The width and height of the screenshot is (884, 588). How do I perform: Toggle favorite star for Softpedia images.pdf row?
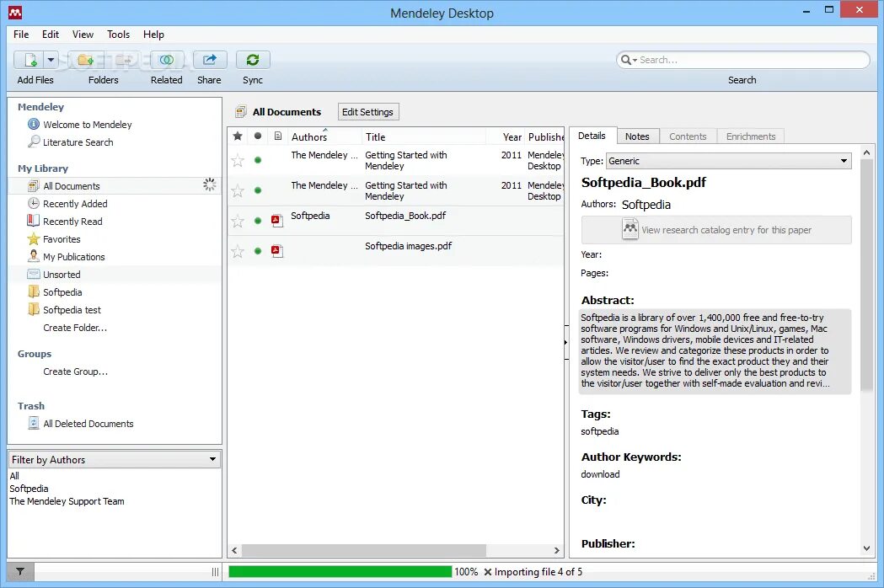[x=238, y=251]
